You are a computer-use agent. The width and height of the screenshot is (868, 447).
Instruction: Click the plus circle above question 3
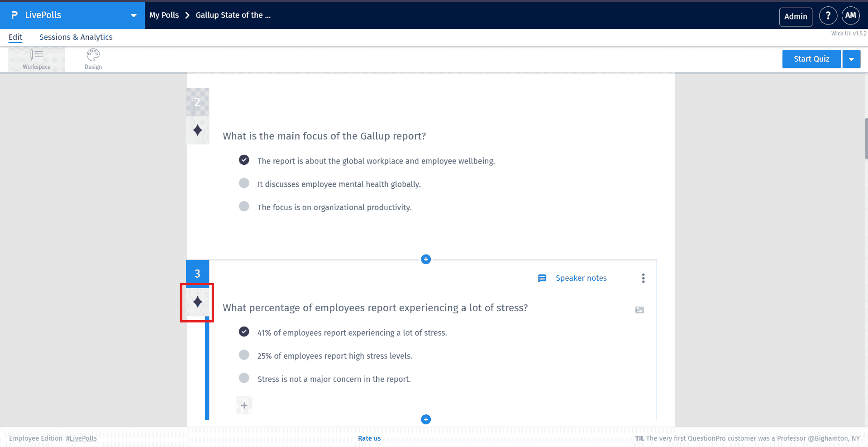pos(426,259)
